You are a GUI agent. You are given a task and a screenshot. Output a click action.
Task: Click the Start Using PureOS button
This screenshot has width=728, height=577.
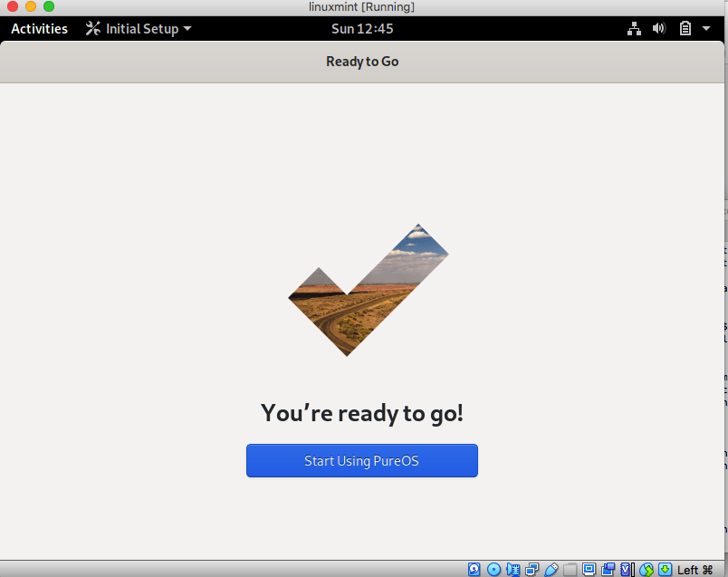click(361, 460)
